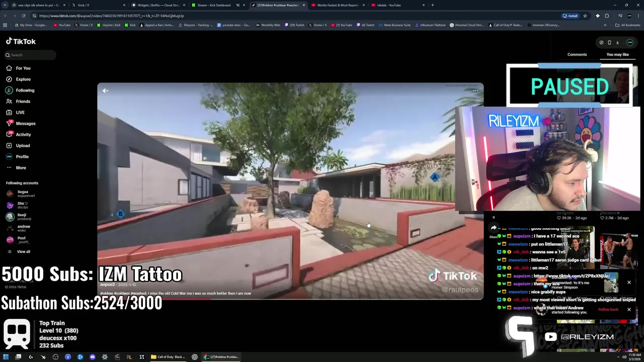Click the LIVE camera icon

tap(9, 112)
